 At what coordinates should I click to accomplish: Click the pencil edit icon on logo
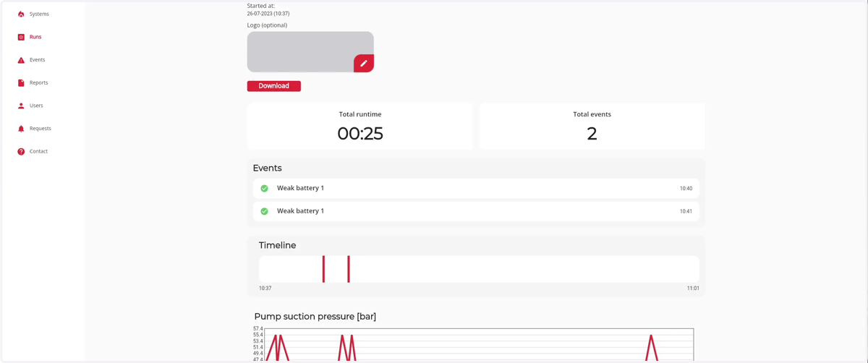(364, 64)
